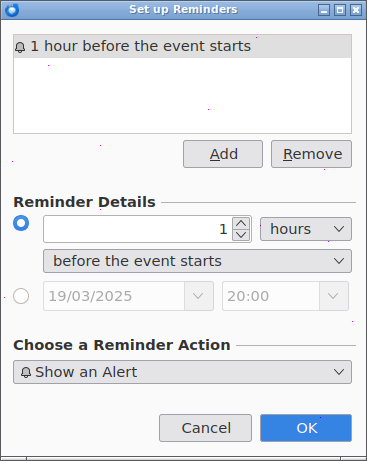
Task: Open the before the event starts dropdown
Action: 197,261
